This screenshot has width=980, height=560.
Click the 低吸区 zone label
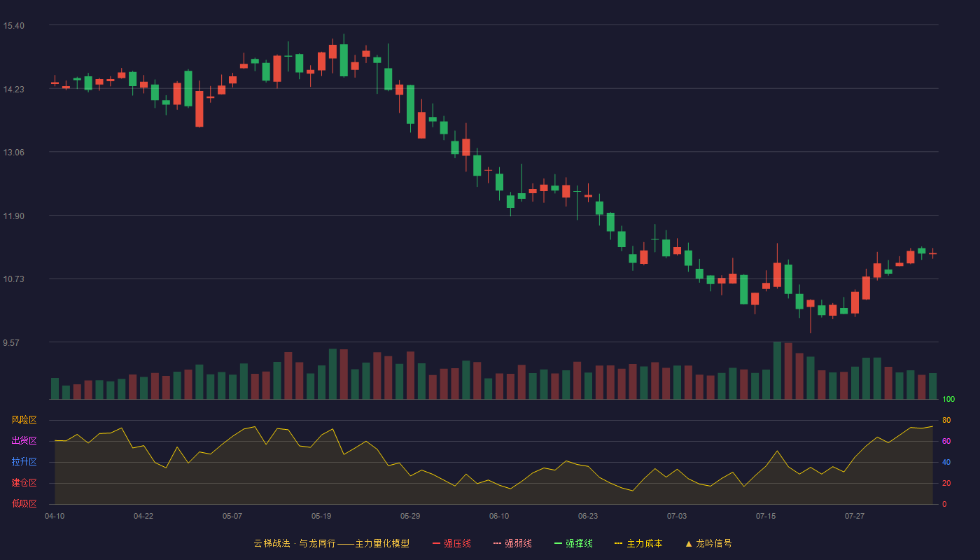24,504
